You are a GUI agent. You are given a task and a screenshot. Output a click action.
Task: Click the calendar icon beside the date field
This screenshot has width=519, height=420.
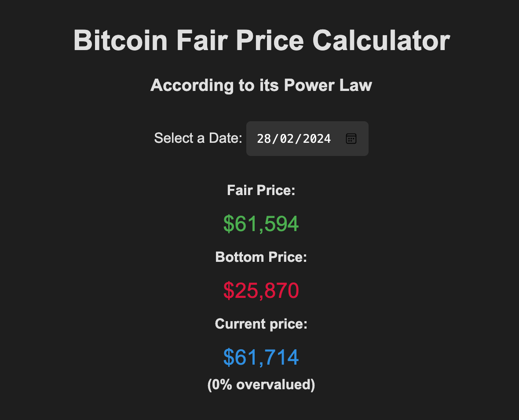pos(351,138)
